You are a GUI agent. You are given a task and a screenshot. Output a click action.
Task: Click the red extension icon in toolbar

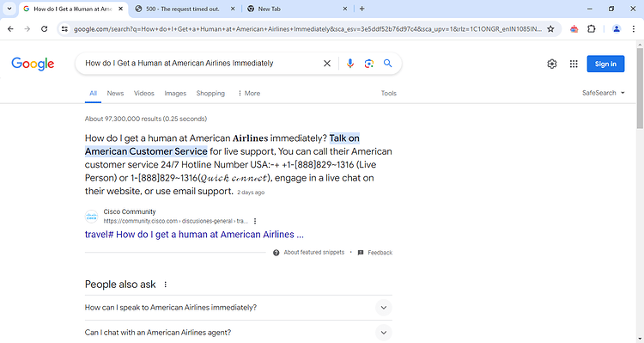[574, 28]
